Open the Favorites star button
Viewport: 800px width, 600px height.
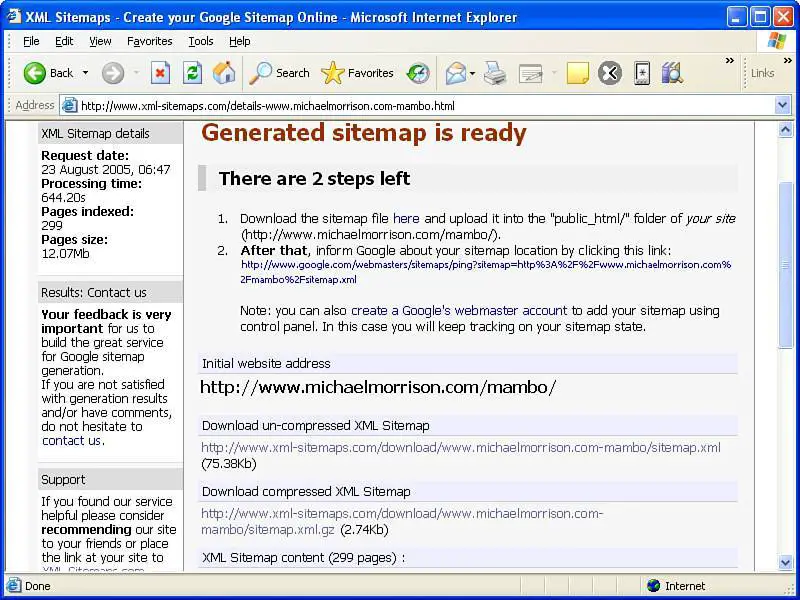[357, 73]
